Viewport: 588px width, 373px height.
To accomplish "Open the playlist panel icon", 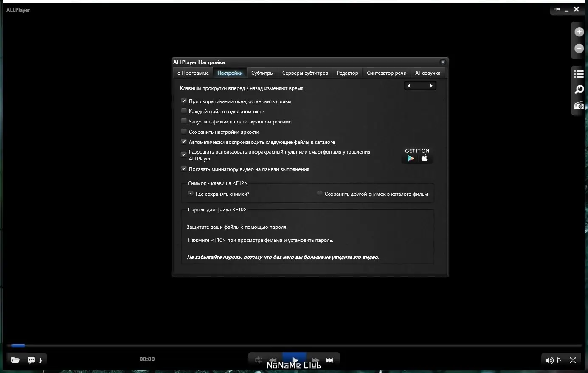I will point(579,74).
